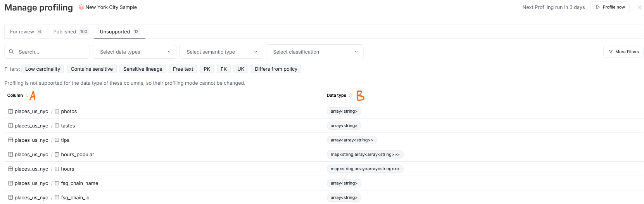644x204 pixels.
Task: Click the More Filters funnel icon
Action: point(611,52)
